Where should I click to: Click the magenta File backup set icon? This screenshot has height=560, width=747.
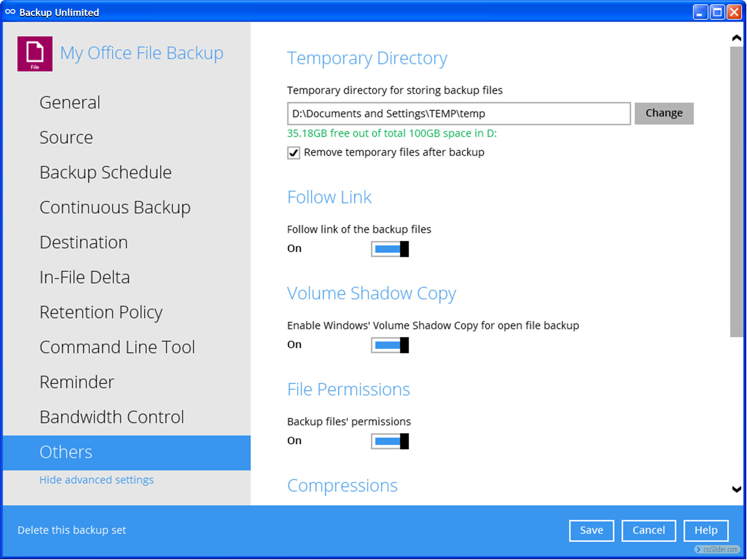click(35, 54)
